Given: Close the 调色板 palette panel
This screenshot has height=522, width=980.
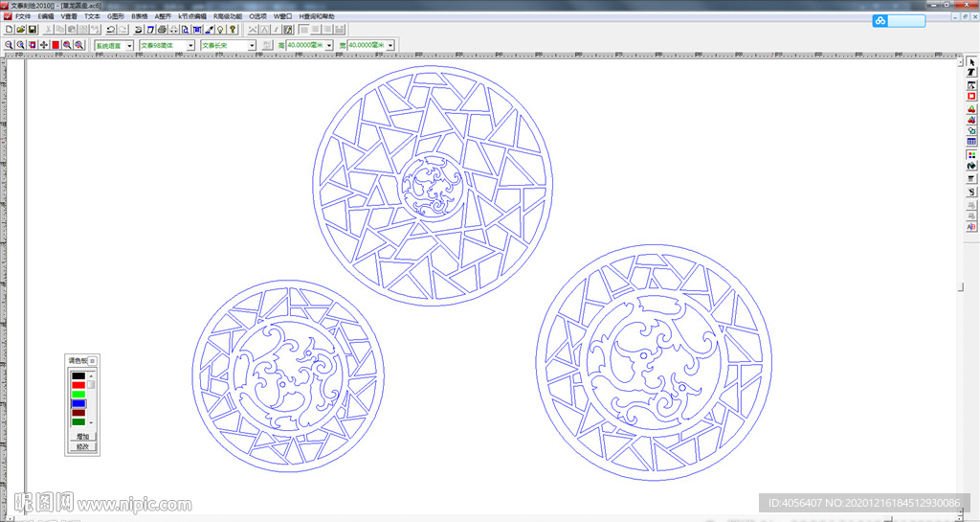Looking at the screenshot, I should pos(93,361).
